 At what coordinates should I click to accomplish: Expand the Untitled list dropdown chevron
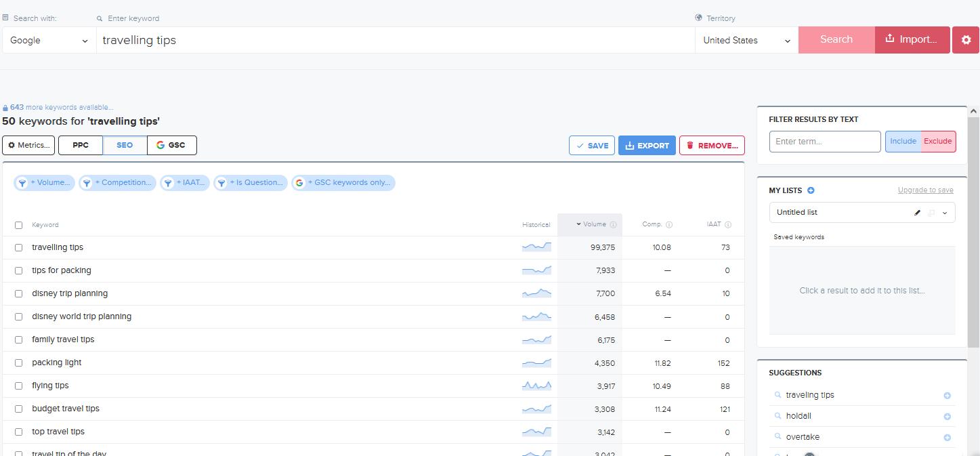coord(945,213)
